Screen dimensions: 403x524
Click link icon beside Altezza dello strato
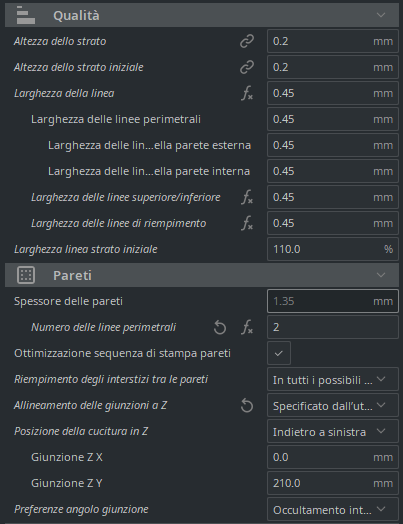(247, 41)
